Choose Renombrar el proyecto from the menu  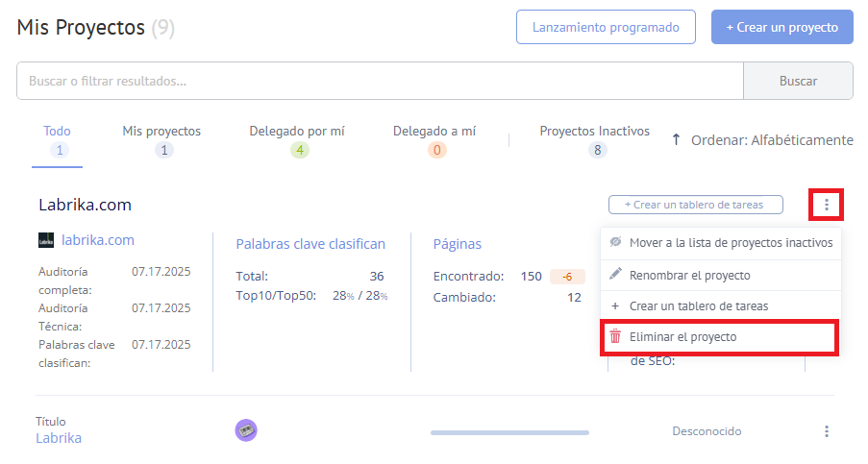pyautogui.click(x=721, y=275)
